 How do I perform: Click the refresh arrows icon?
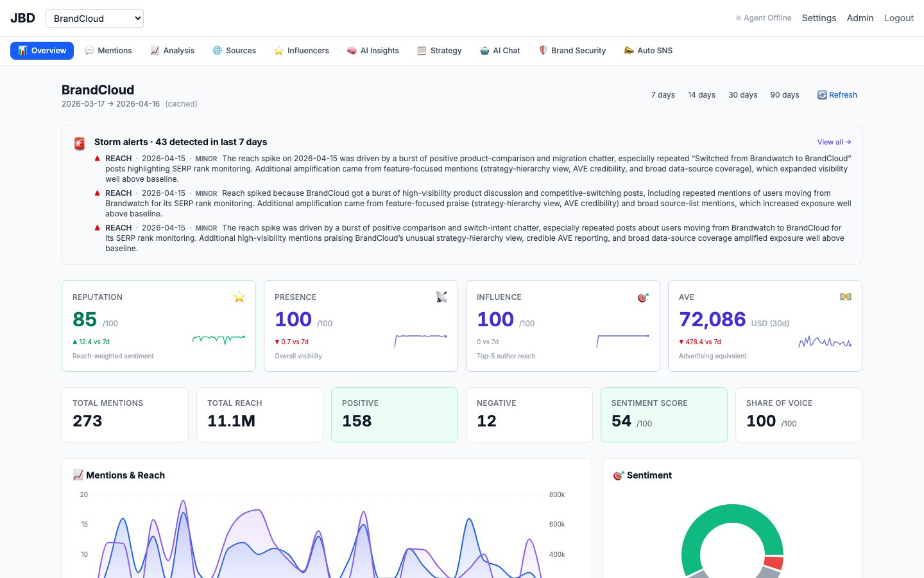coord(822,95)
